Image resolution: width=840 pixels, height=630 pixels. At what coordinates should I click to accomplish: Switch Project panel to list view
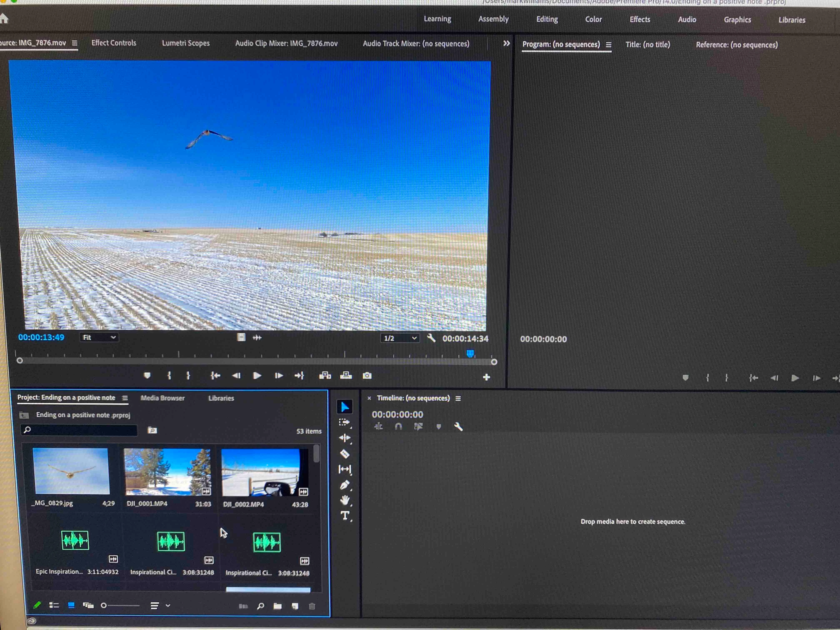click(x=54, y=605)
